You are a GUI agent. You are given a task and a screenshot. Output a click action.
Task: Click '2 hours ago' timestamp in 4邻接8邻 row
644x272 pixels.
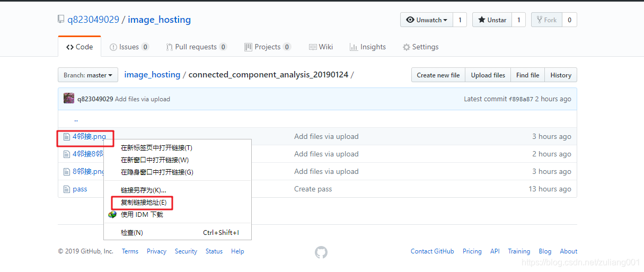(x=552, y=154)
